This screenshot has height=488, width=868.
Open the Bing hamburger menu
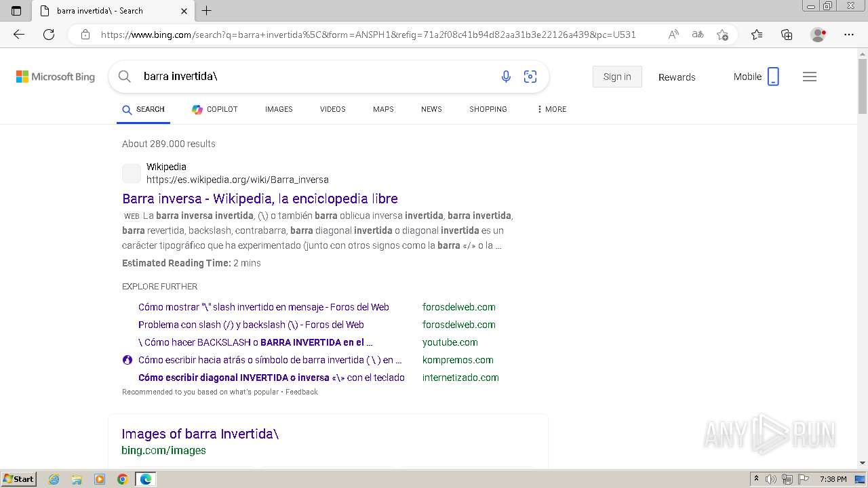pyautogui.click(x=810, y=77)
